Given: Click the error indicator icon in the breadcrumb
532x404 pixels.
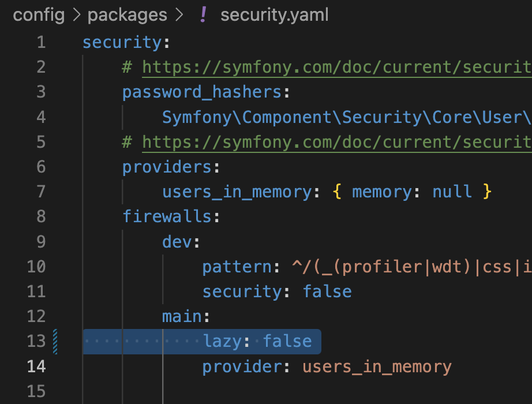Looking at the screenshot, I should coord(203,14).
